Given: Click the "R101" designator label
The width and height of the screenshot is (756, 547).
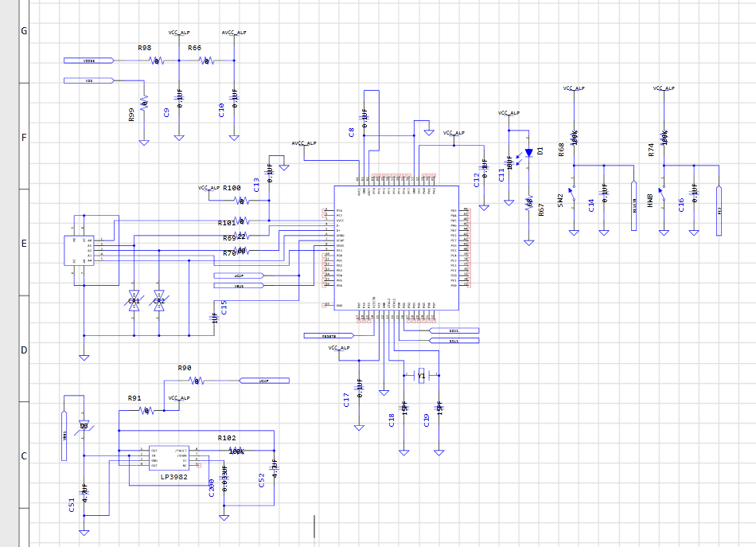Looking at the screenshot, I should [226, 223].
